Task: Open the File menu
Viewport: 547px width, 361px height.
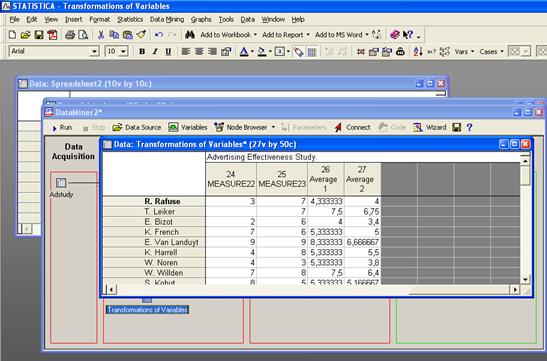Action: [14, 20]
